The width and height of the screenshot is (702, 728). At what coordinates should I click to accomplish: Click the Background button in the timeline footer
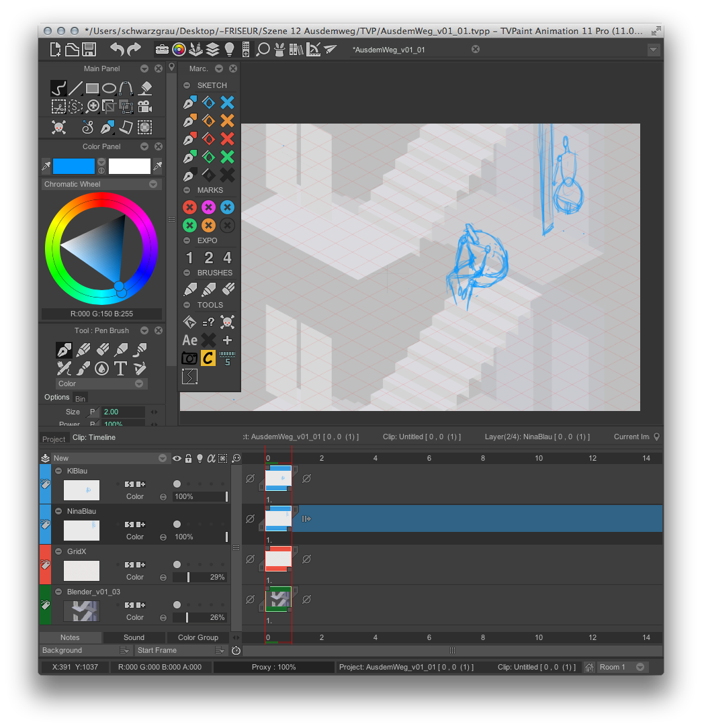pyautogui.click(x=85, y=651)
